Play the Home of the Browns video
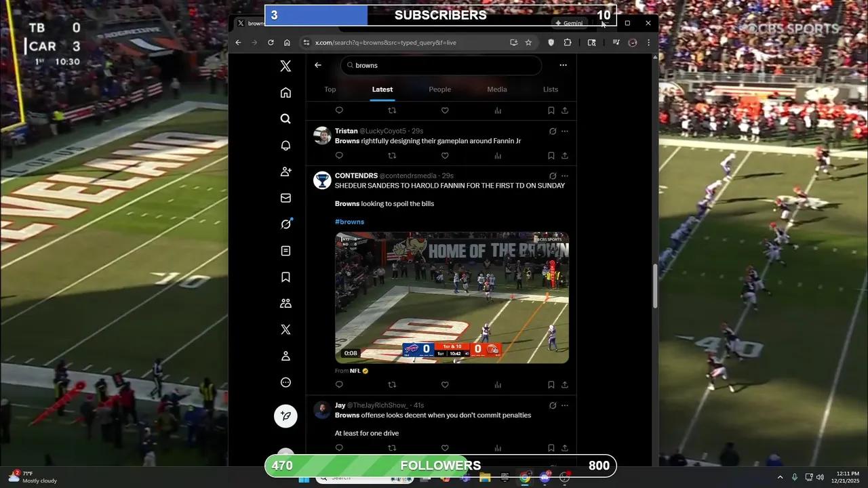Image resolution: width=868 pixels, height=488 pixels. 452,298
